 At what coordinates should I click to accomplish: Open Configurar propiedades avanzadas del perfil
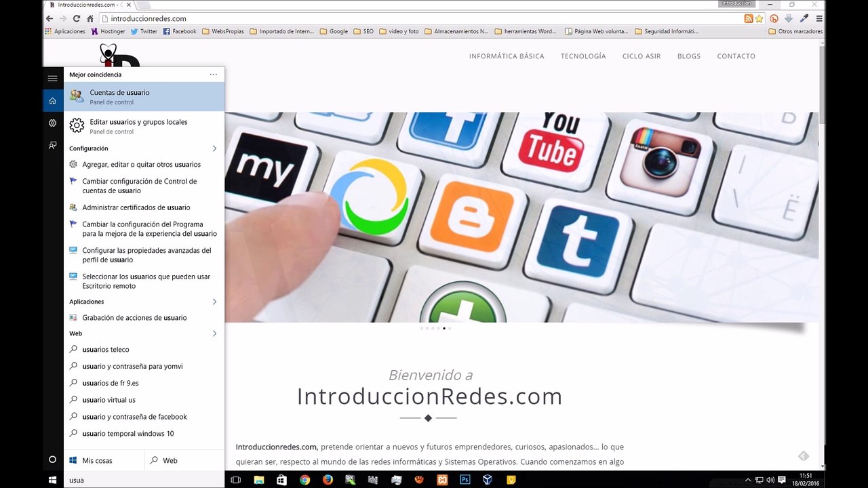coord(144,255)
